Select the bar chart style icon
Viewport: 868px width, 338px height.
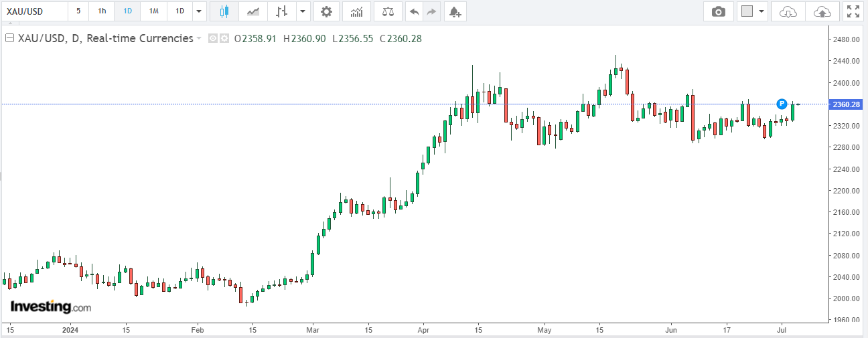(x=282, y=11)
